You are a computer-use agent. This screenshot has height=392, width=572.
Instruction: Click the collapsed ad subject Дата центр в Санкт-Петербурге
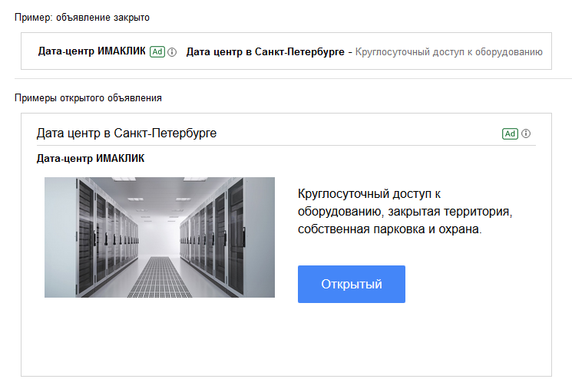coord(265,52)
